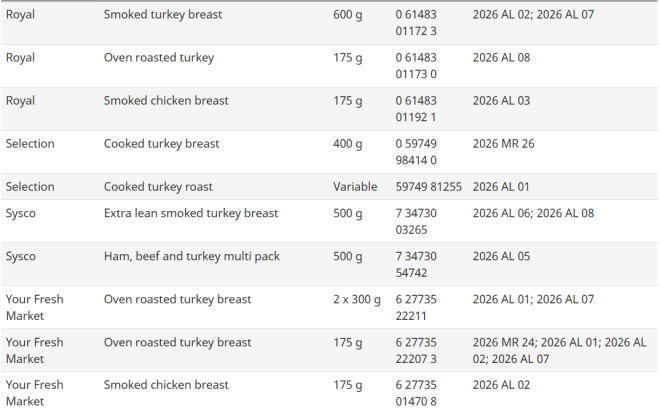Click the Cooked turkey breast product name
The height and width of the screenshot is (411, 660).
tap(161, 144)
